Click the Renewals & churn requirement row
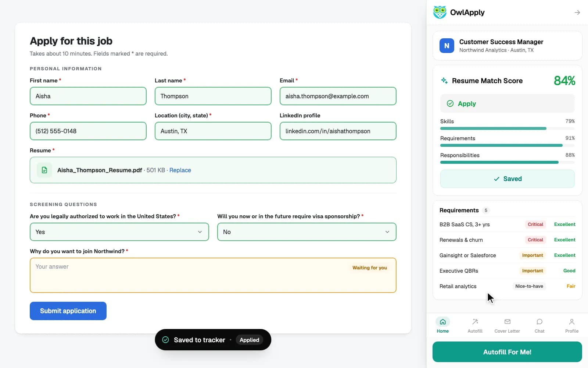The width and height of the screenshot is (588, 368). (x=508, y=240)
